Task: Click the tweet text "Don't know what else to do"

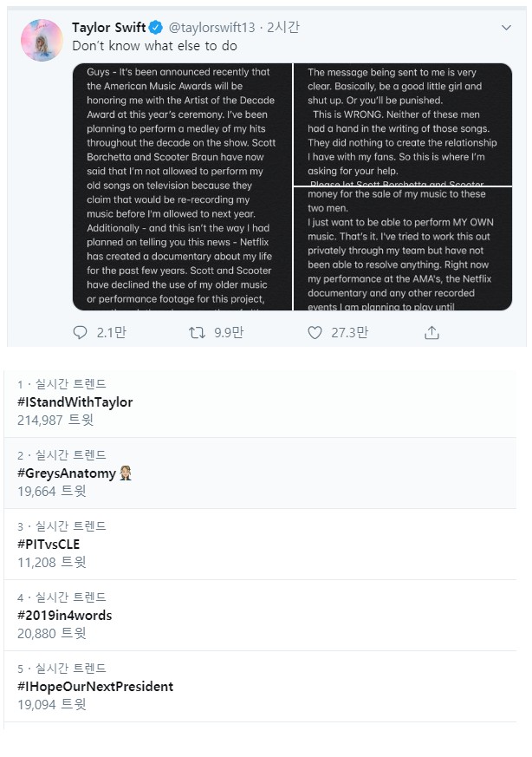Action: click(155, 46)
